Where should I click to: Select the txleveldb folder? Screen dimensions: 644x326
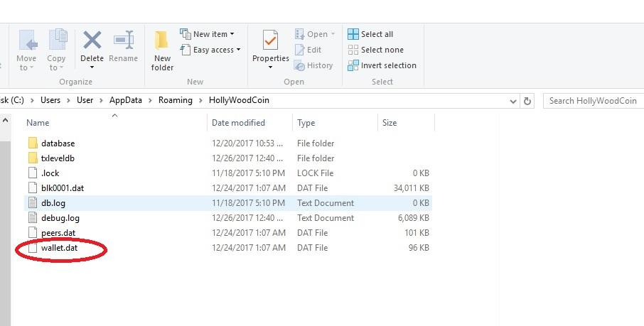pyautogui.click(x=58, y=158)
